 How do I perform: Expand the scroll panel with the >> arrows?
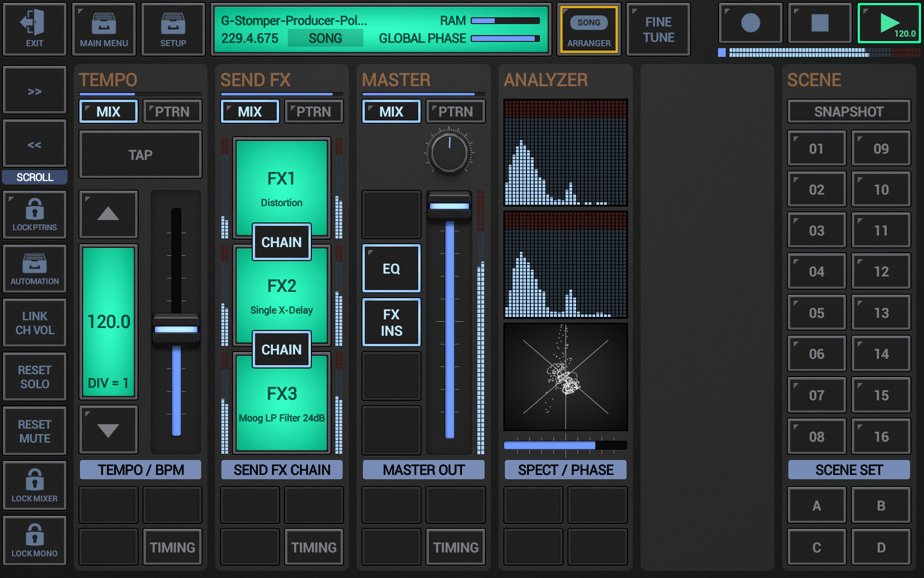click(x=34, y=91)
